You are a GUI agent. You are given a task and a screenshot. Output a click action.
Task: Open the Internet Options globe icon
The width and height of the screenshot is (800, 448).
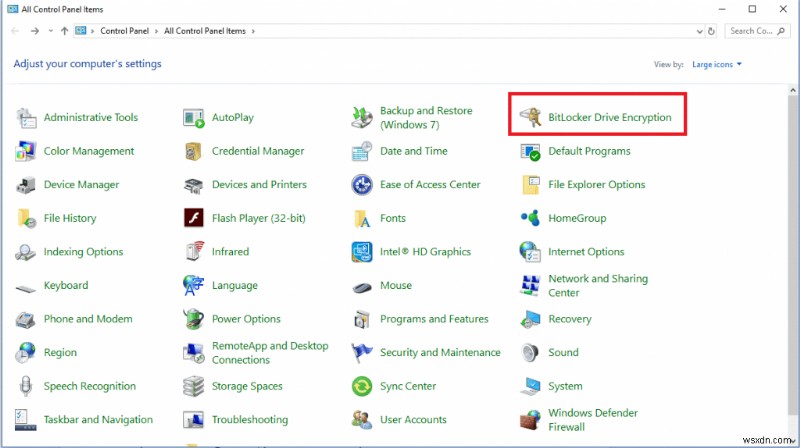tap(530, 252)
